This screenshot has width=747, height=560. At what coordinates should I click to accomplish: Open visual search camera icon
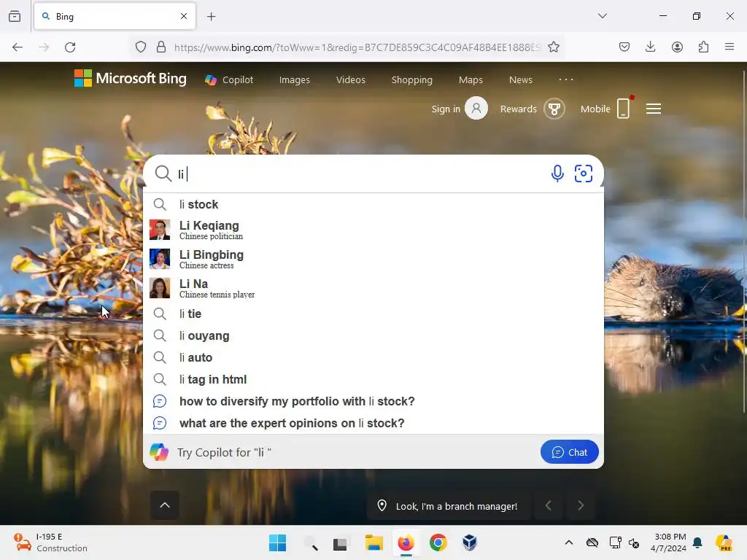tap(583, 174)
